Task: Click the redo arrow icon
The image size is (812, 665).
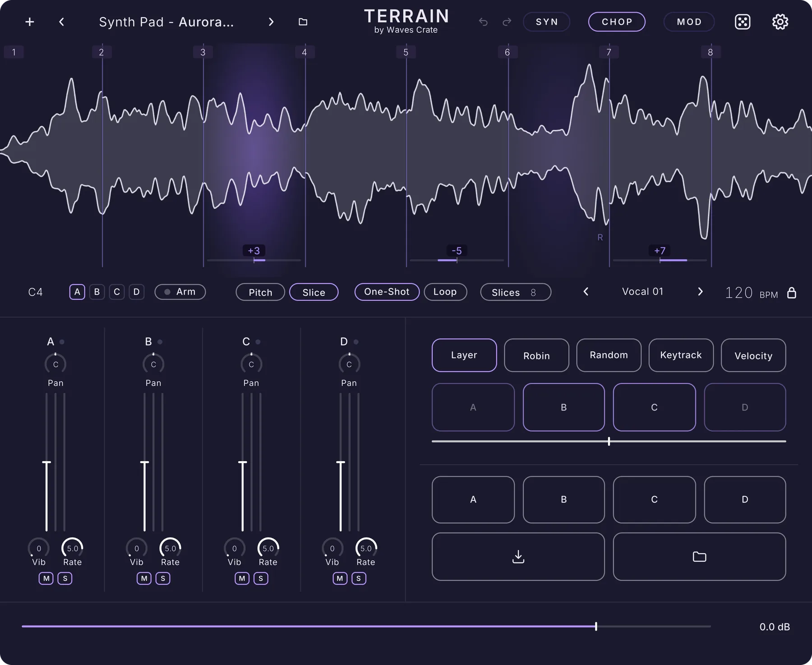Action: [x=507, y=22]
